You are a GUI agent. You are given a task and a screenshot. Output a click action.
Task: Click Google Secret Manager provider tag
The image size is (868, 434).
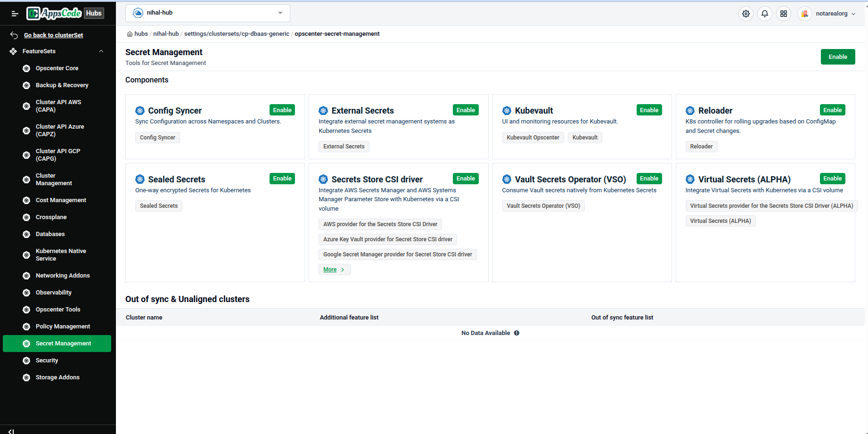click(398, 254)
